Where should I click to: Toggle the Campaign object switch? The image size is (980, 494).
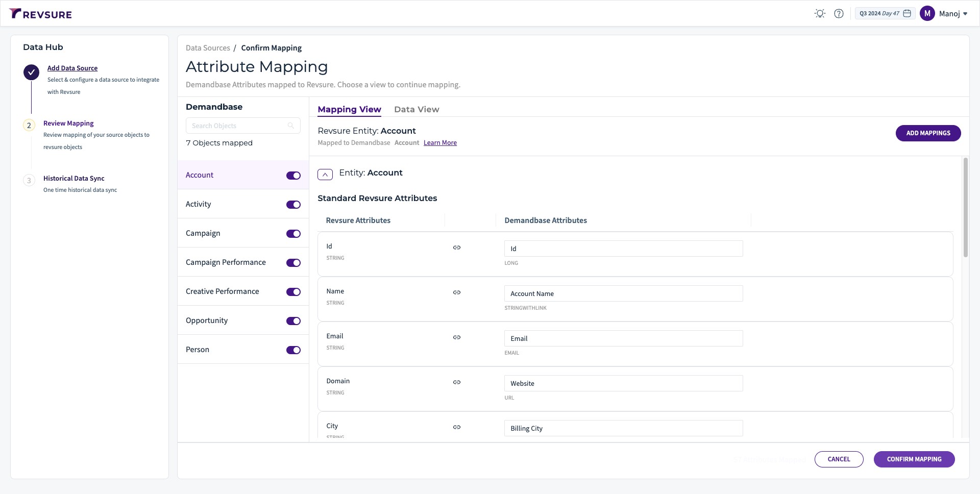click(x=293, y=234)
